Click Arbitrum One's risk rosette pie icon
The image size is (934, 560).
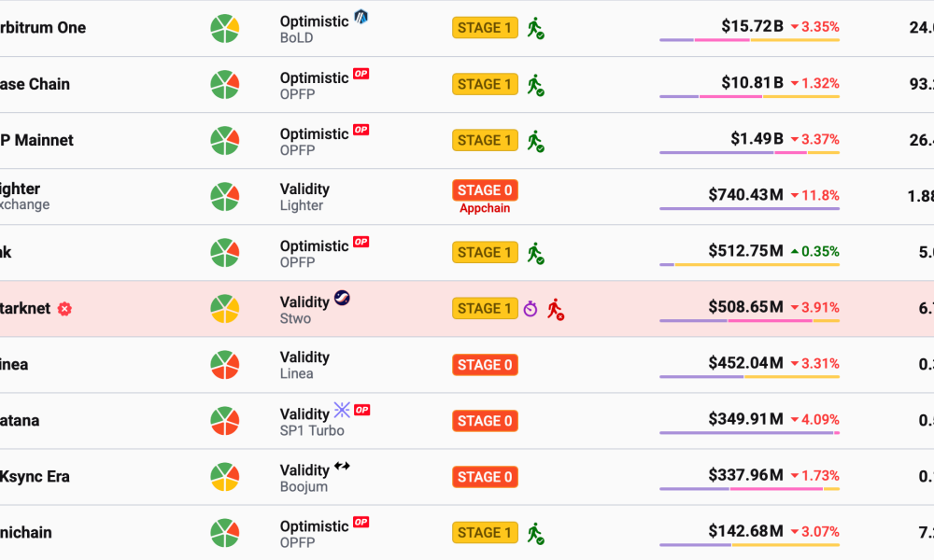click(223, 27)
